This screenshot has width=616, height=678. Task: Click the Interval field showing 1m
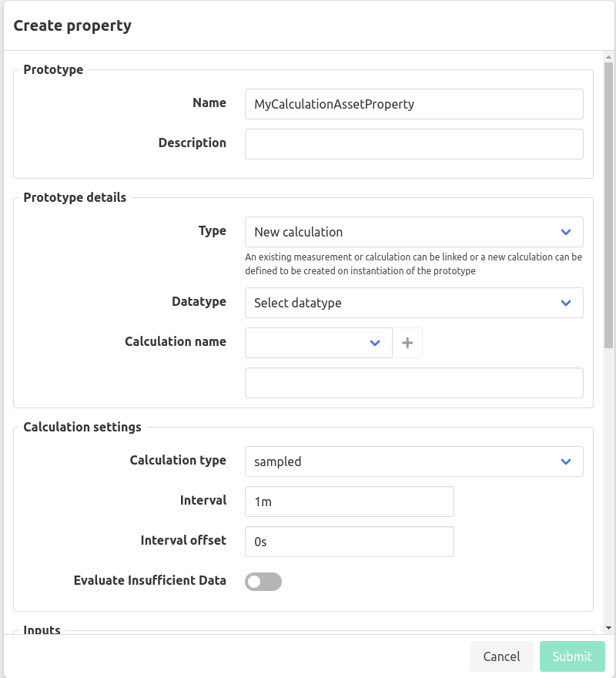point(350,502)
